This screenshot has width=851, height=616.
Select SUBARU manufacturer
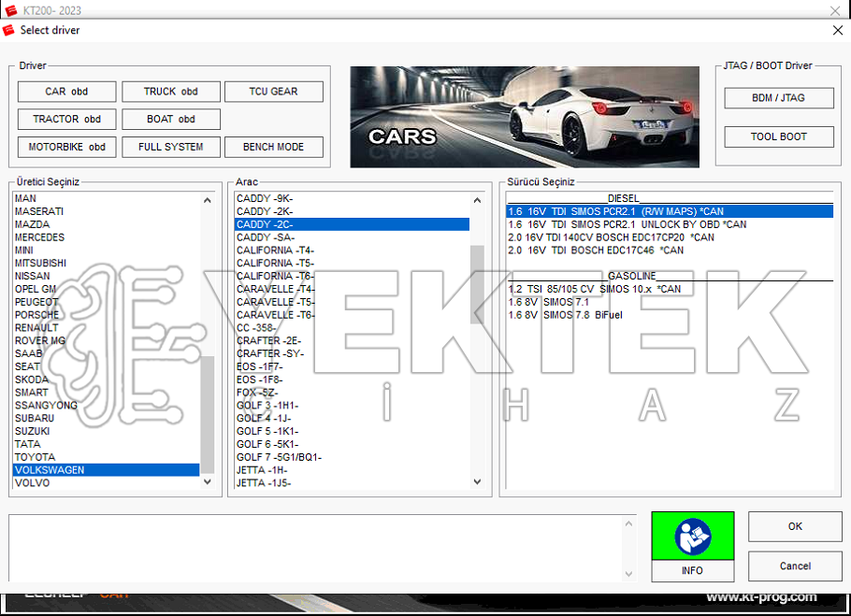(x=106, y=418)
